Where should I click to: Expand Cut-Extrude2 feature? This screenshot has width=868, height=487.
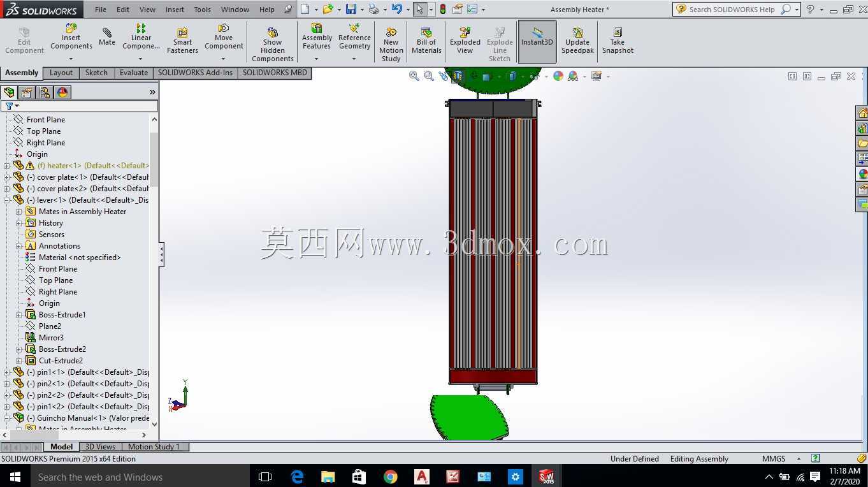click(x=19, y=361)
